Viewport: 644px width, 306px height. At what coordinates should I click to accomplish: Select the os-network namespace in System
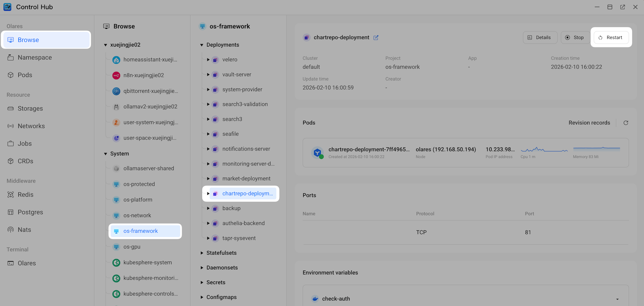(137, 216)
